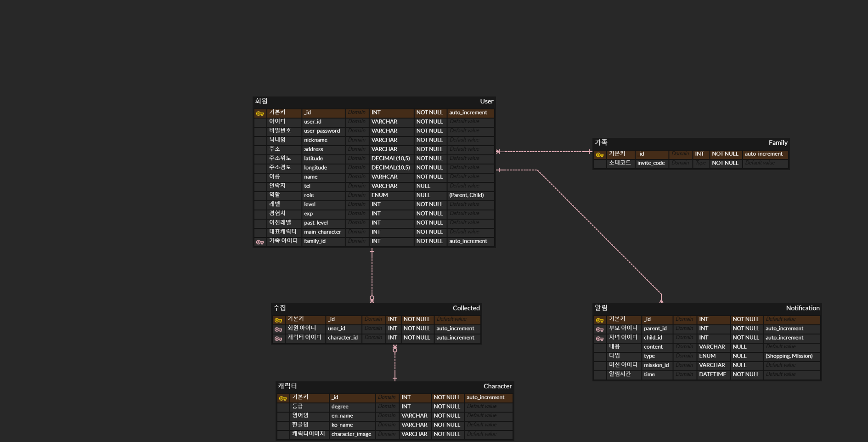This screenshot has height=442, width=868.
Task: Click the primary key icon in Family table
Action: [600, 155]
